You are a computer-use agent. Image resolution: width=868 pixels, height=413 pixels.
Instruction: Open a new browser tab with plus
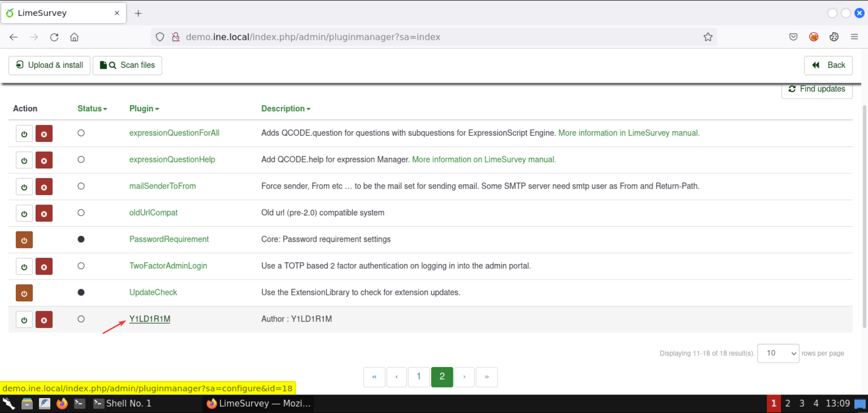(138, 14)
